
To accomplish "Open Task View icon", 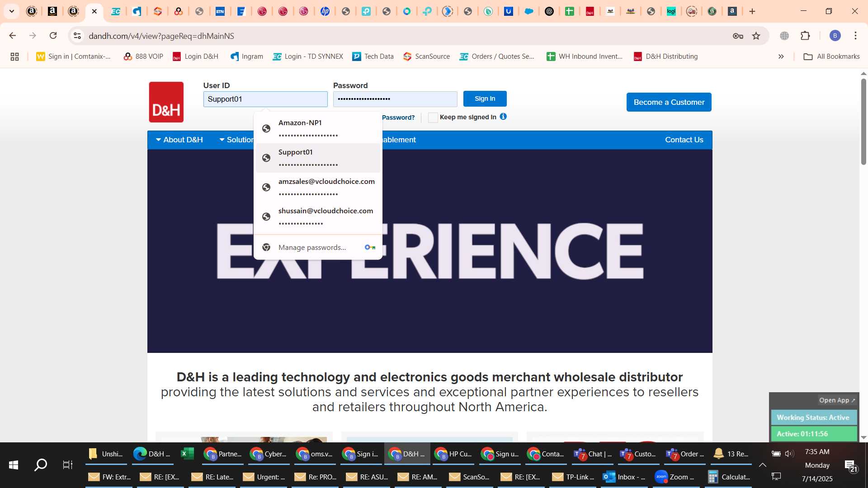I will (x=68, y=465).
